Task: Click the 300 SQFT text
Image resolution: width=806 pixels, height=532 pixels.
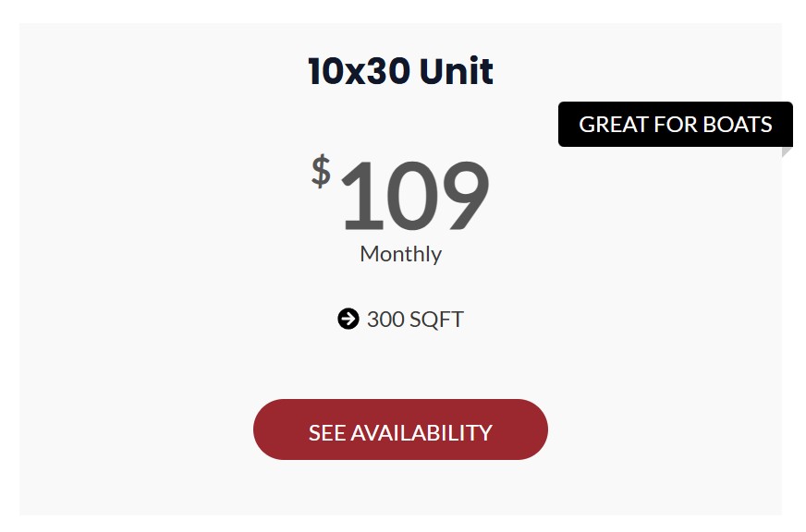Action: click(x=415, y=320)
